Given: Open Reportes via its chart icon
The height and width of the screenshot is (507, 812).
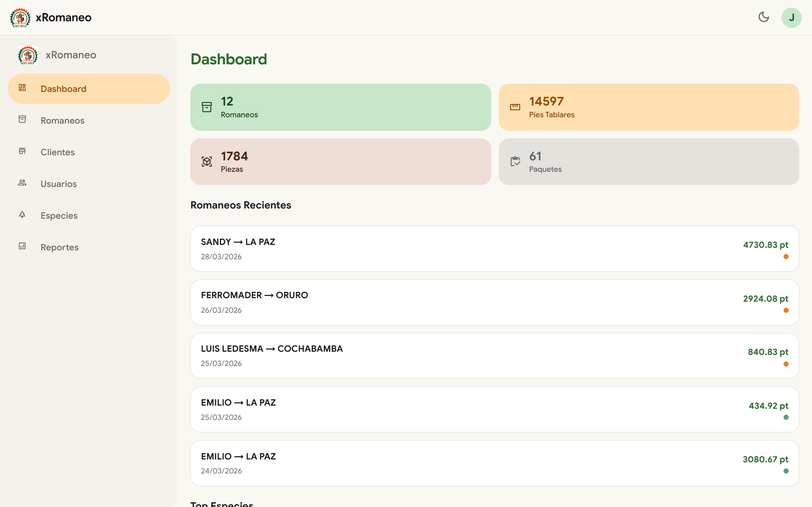Looking at the screenshot, I should click(x=22, y=246).
